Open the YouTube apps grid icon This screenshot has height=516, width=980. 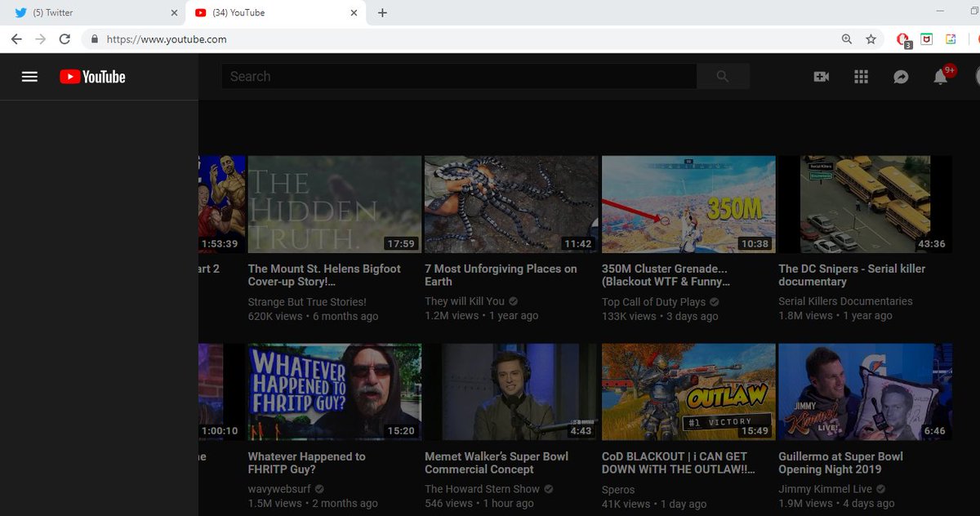pyautogui.click(x=861, y=77)
